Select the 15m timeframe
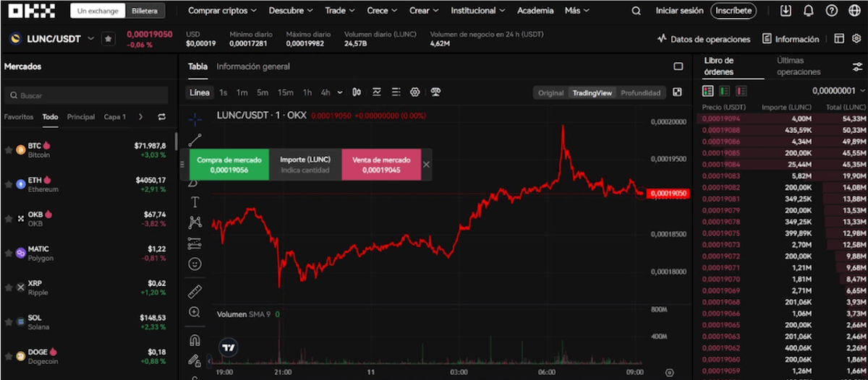This screenshot has height=380, width=868. click(286, 92)
